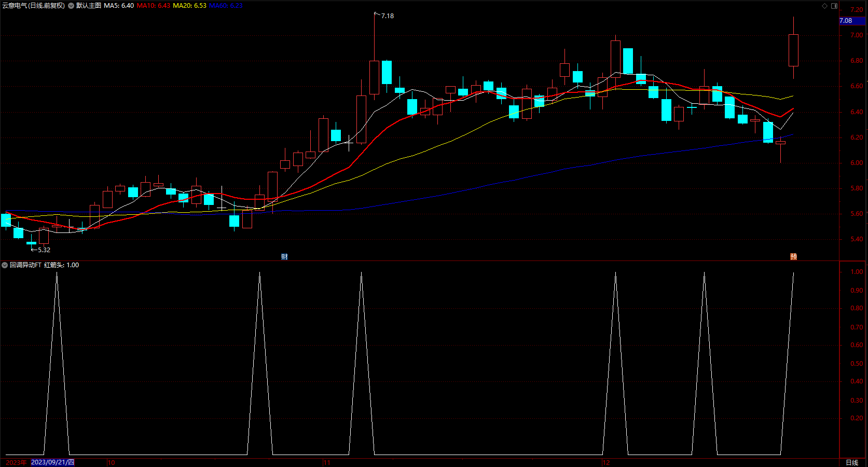Click the 2023年 year label on the time axis
The image size is (868, 467).
16,462
